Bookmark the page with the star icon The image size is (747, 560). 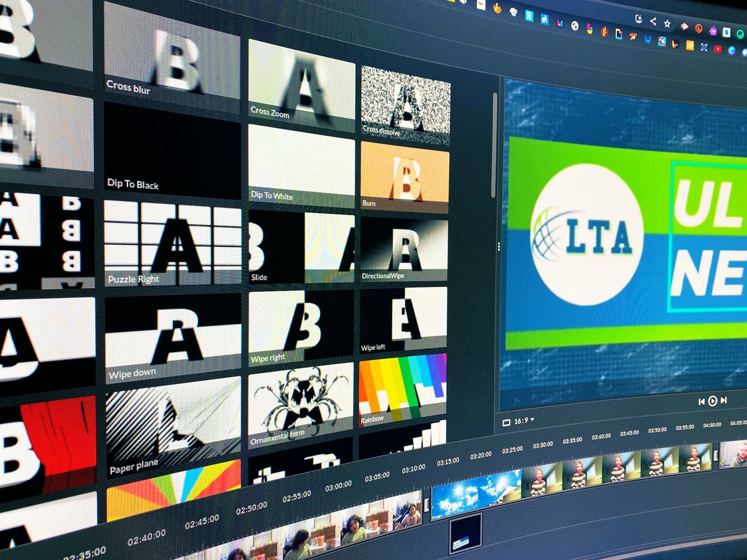pyautogui.click(x=667, y=24)
